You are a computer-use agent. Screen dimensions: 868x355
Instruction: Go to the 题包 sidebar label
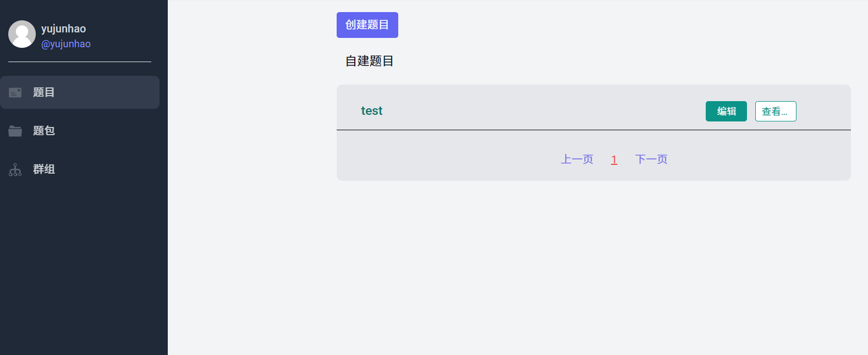coord(44,131)
